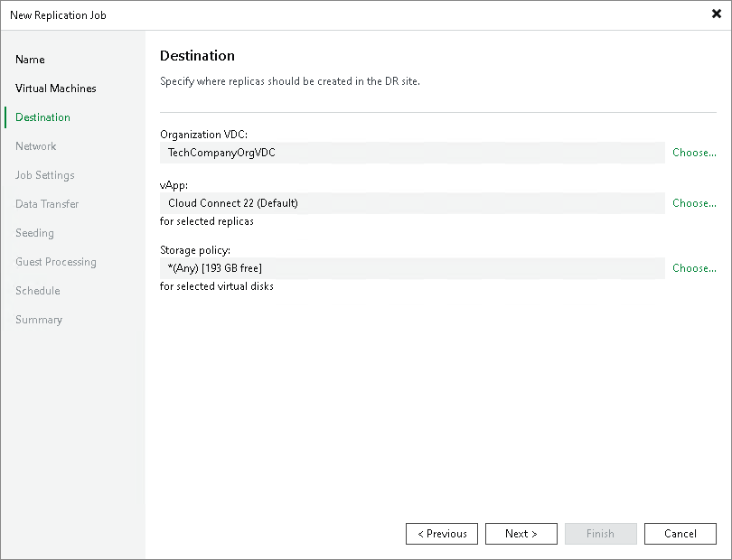Go to the Name step
Viewport: 732px width, 560px height.
point(30,59)
